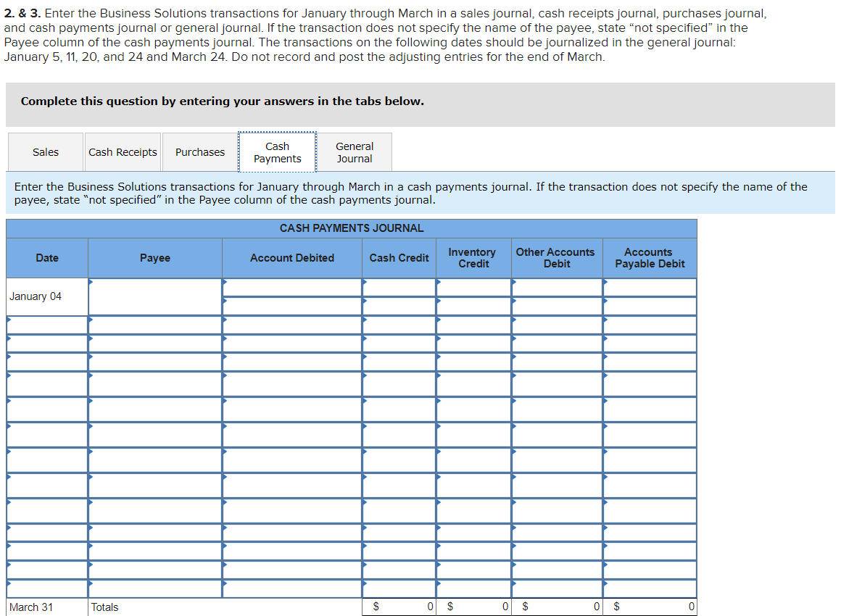Click the Payee cell in row below January 04
Viewport: 841px width, 616px height.
[155, 325]
